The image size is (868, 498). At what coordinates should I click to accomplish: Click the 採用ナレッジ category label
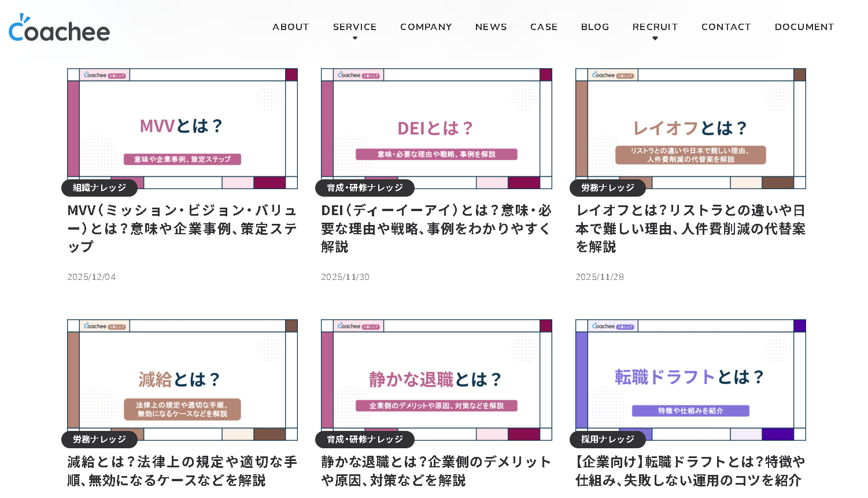click(607, 440)
